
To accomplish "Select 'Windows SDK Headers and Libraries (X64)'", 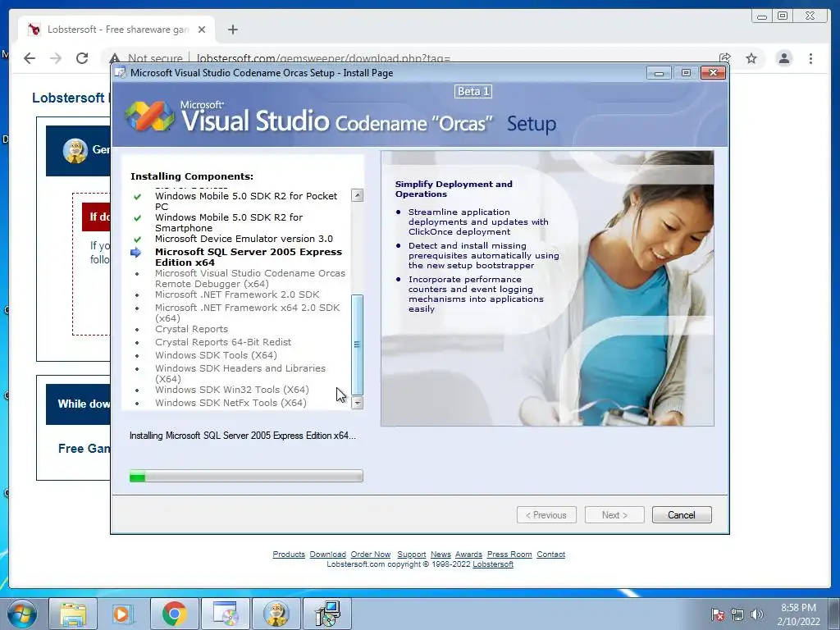I will click(x=240, y=373).
